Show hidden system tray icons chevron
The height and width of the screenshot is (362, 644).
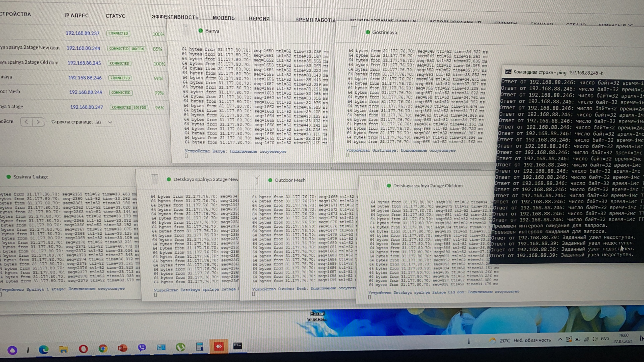click(560, 340)
